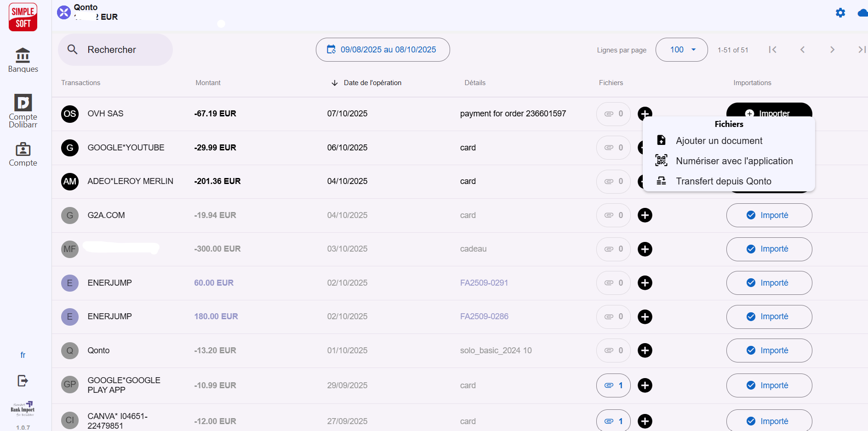This screenshot has height=431, width=868.
Task: Click the Qonto account avatar icon
Action: [x=63, y=12]
